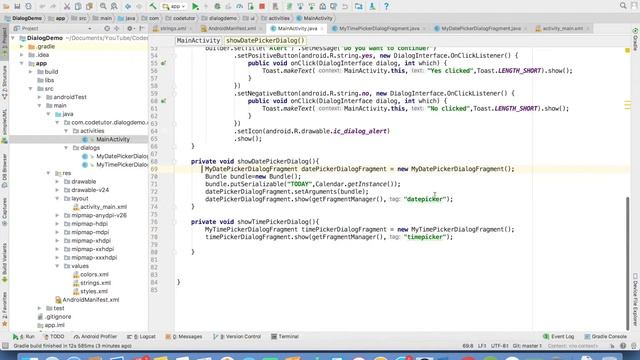This screenshot has height=360, width=640.
Task: Open the Gradle Console window
Action: coord(605,337)
